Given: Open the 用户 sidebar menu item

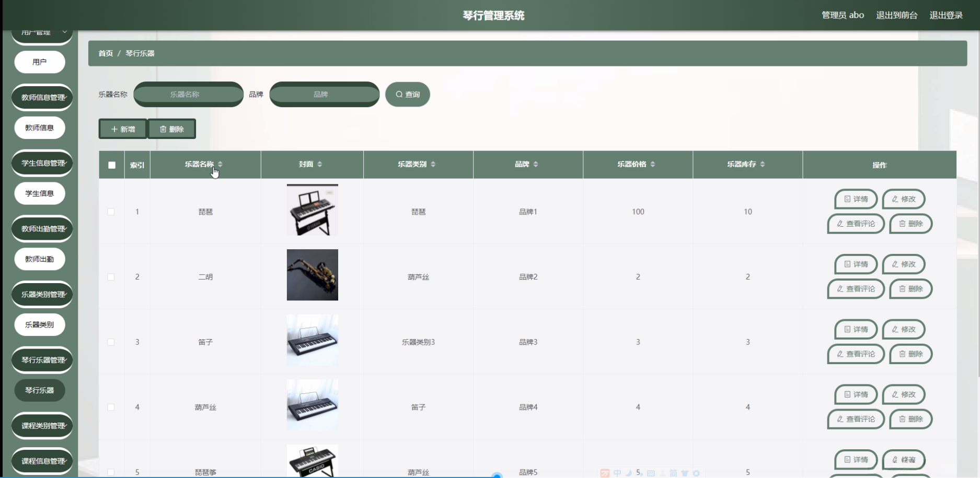Looking at the screenshot, I should (x=40, y=62).
